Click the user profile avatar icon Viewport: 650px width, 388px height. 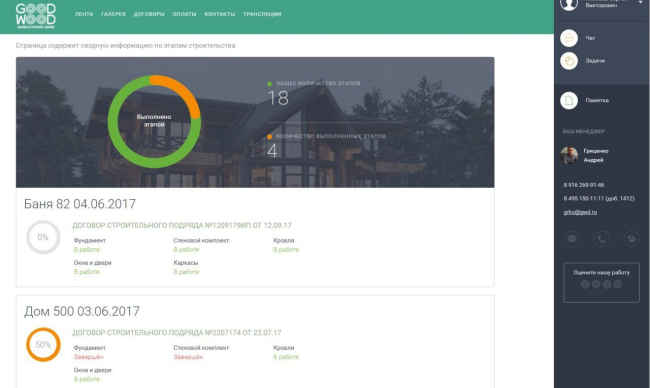click(x=569, y=4)
